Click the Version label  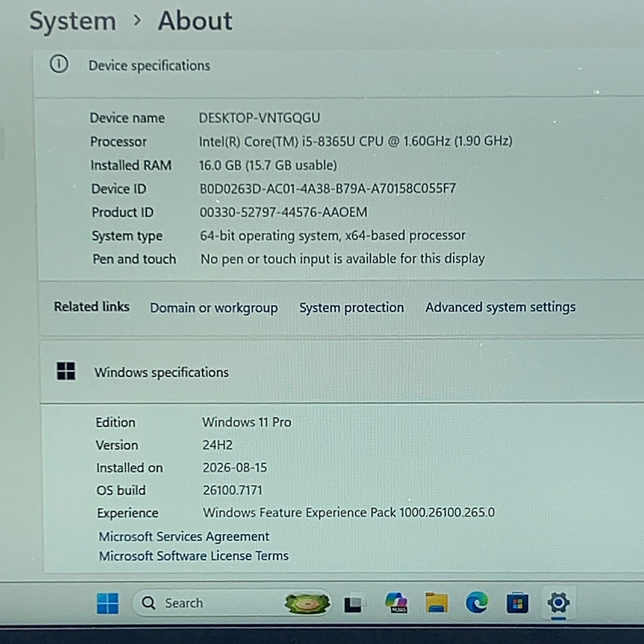(117, 445)
